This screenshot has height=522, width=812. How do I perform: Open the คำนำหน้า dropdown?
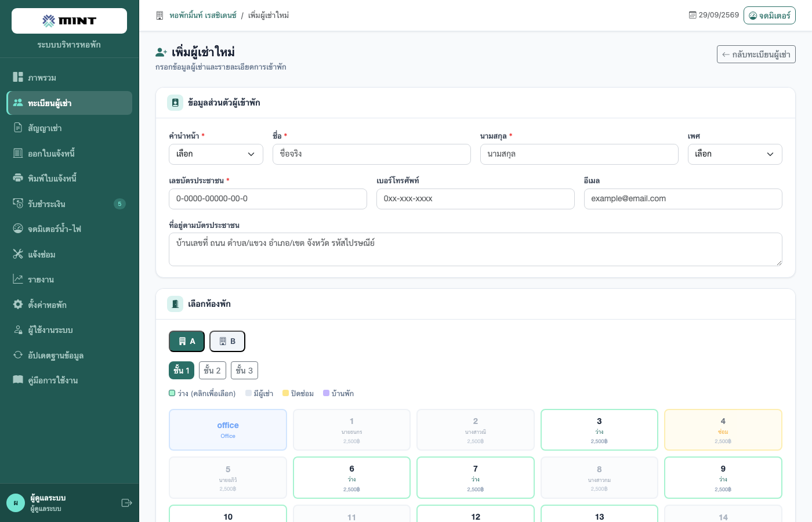coord(216,154)
